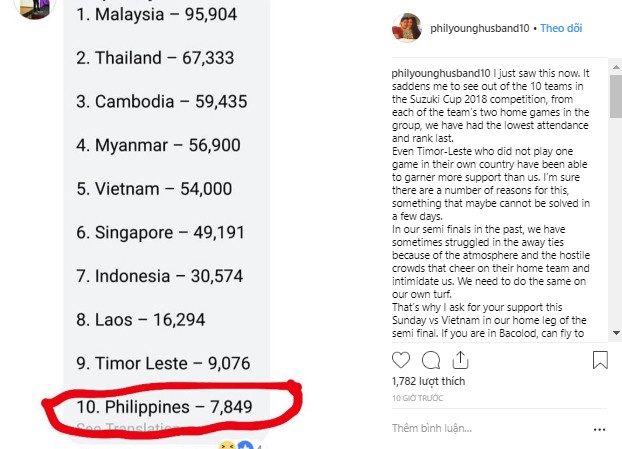
Task: Click the circled Philippines – 7,849 entry
Action: coord(164,407)
